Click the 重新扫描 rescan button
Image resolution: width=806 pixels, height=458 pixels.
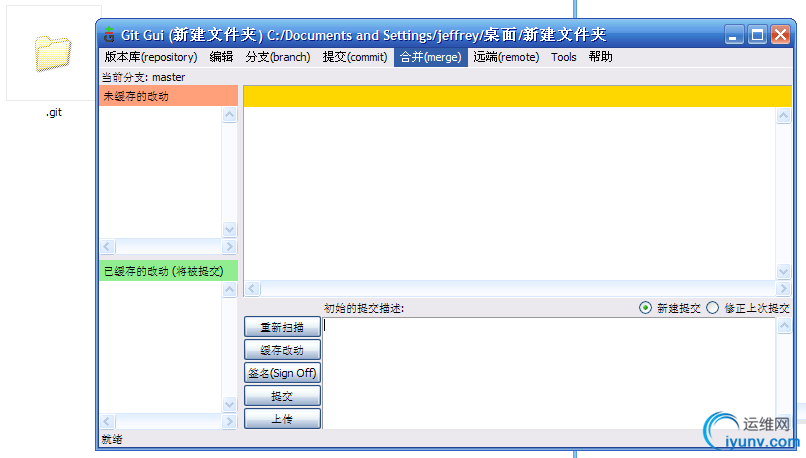tap(282, 327)
